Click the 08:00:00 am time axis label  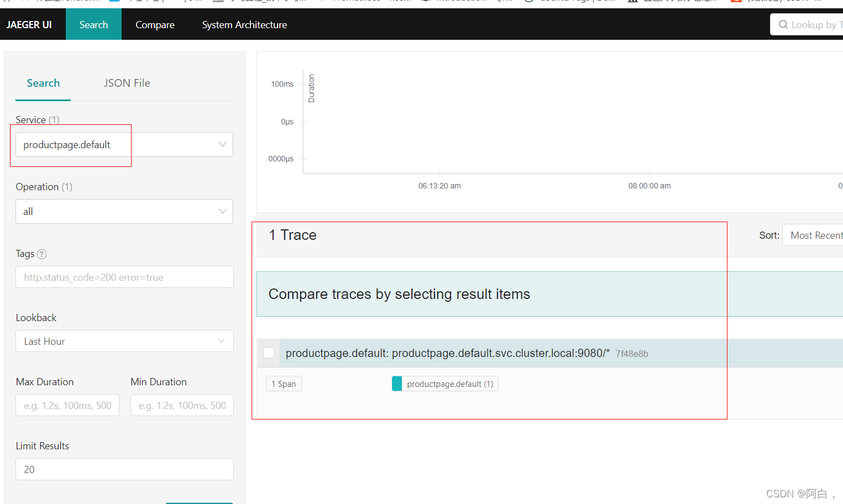click(x=650, y=186)
